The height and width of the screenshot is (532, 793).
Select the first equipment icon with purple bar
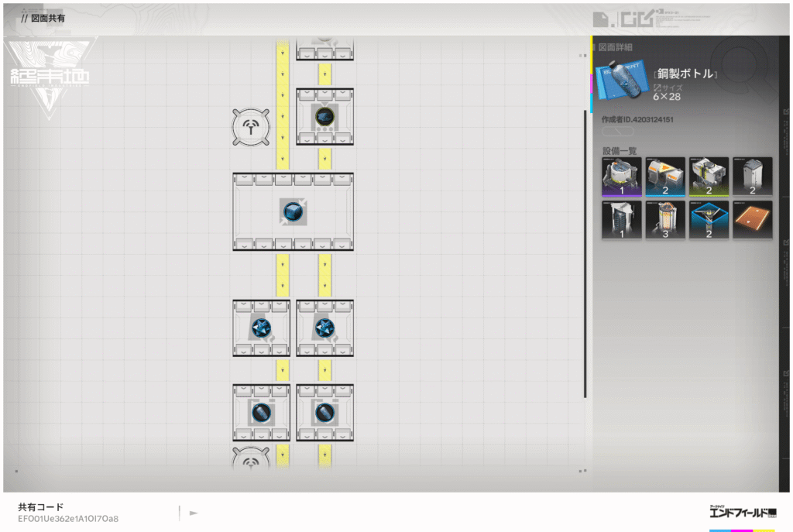point(621,177)
